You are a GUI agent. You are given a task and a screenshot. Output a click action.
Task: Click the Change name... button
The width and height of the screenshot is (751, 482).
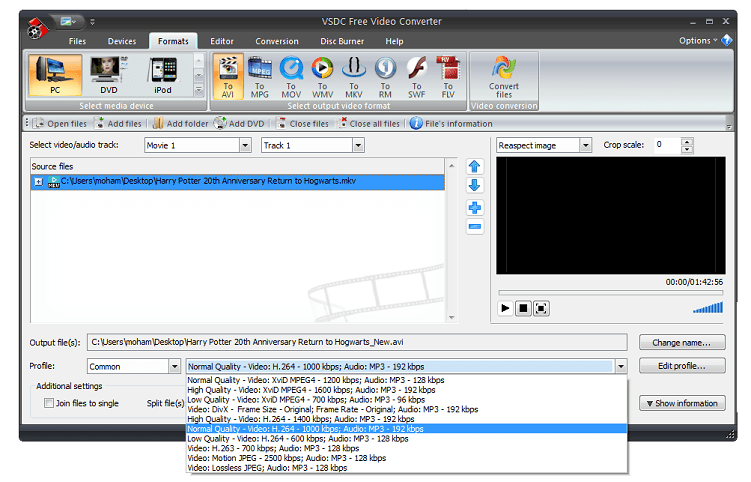[x=682, y=343]
